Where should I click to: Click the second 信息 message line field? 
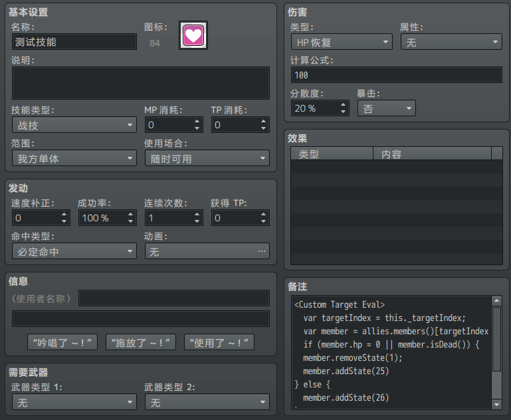coord(141,319)
